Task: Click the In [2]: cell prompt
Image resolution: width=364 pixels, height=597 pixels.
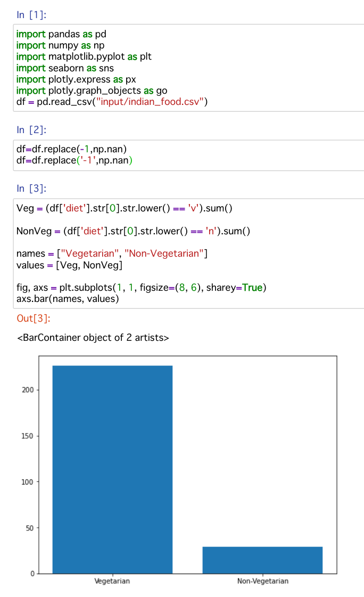Action: 31,130
